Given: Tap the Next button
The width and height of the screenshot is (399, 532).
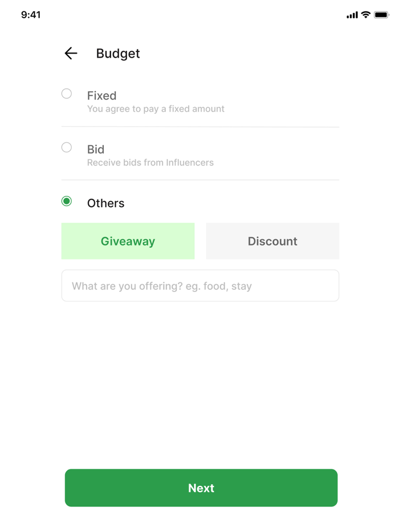Looking at the screenshot, I should (x=201, y=488).
